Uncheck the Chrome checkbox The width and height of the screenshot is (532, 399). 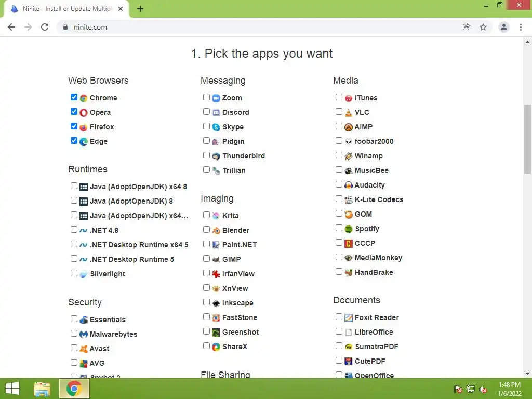click(74, 97)
